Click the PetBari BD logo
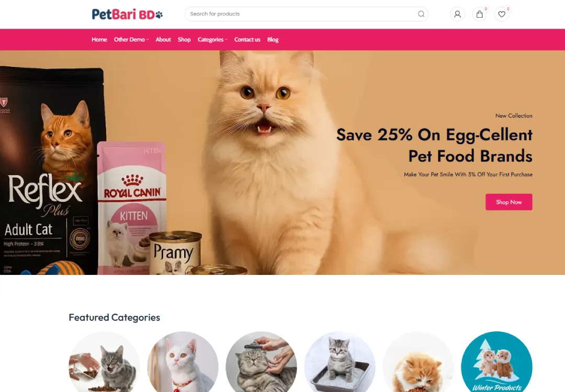This screenshot has width=565, height=392. (127, 14)
